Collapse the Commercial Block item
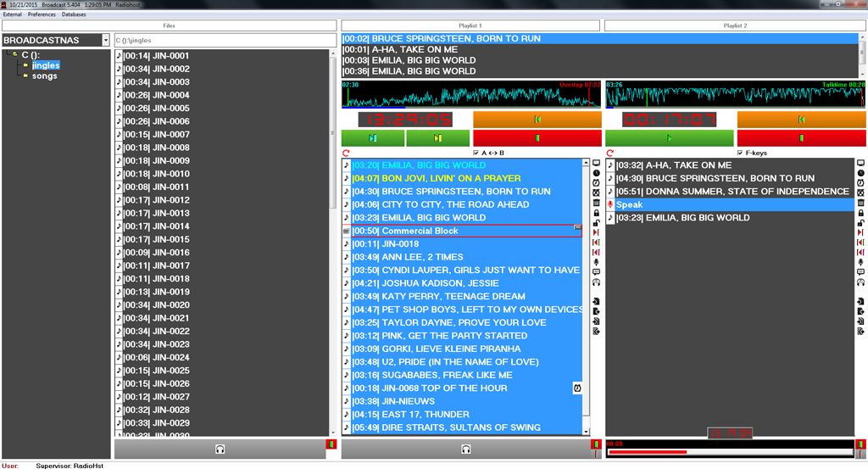The image size is (868, 469). click(577, 227)
